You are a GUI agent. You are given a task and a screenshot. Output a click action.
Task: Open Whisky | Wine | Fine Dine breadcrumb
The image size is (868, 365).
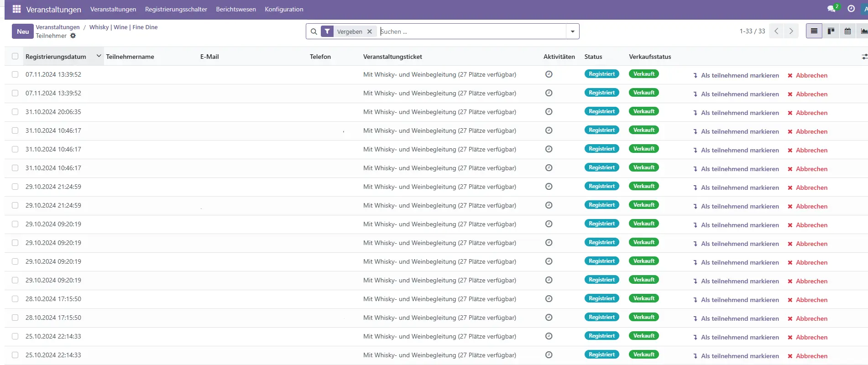coord(123,27)
